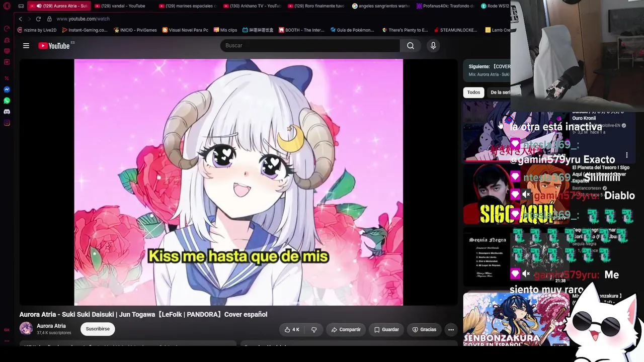
Task: Switch to the vandal - YouTube tab
Action: click(124, 6)
